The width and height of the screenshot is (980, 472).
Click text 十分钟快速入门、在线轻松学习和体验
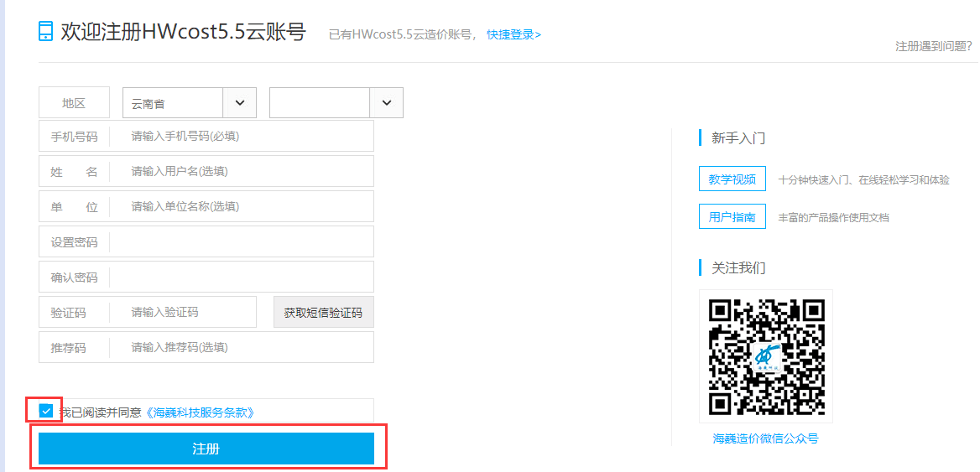point(863,180)
